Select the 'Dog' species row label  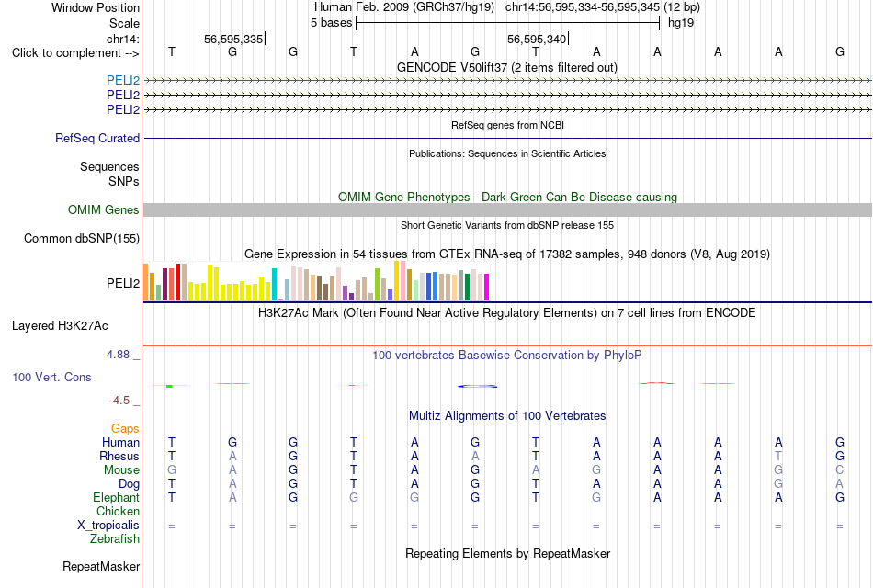point(130,484)
